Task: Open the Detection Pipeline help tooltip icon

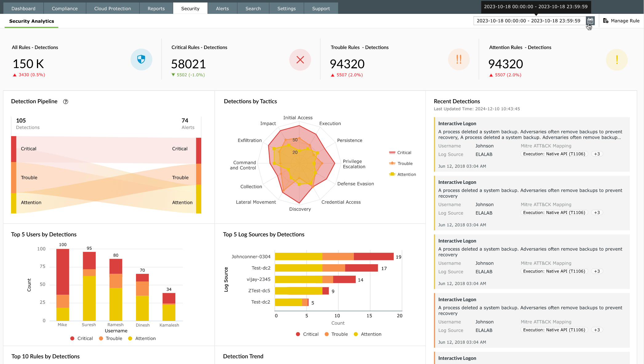Action: (x=66, y=101)
